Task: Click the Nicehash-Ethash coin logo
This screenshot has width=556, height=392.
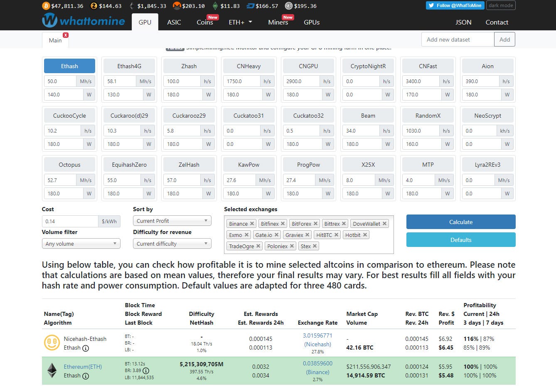Action: [52, 343]
